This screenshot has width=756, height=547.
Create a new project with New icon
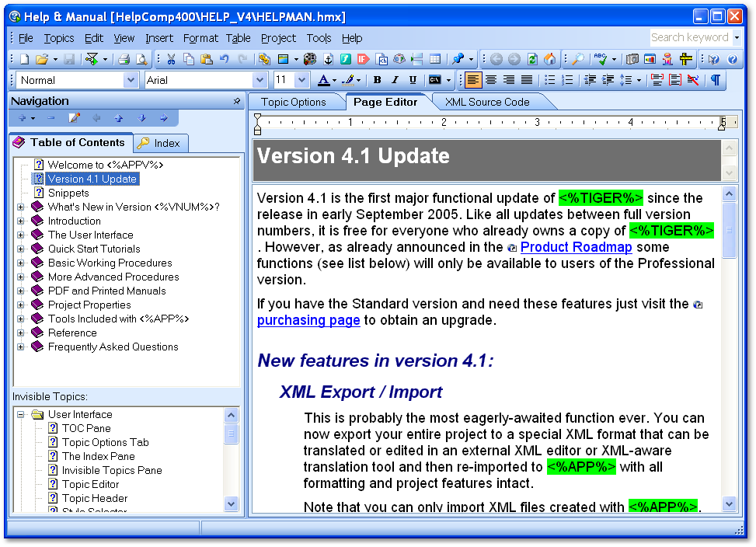[x=24, y=59]
